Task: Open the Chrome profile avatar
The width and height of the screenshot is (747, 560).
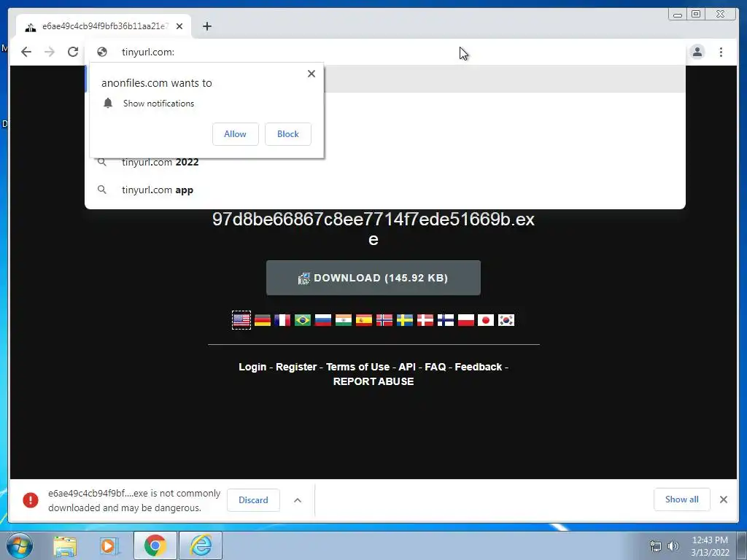Action: point(697,52)
